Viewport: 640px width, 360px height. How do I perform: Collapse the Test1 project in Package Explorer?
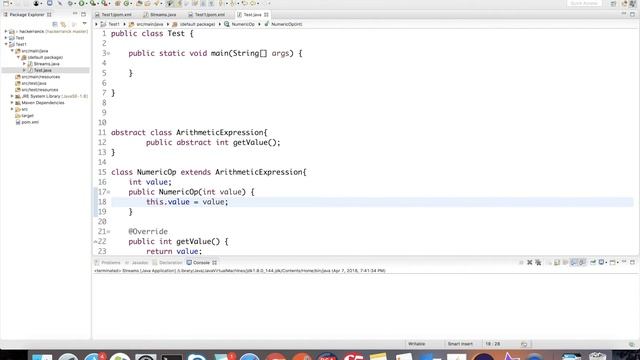[6, 44]
